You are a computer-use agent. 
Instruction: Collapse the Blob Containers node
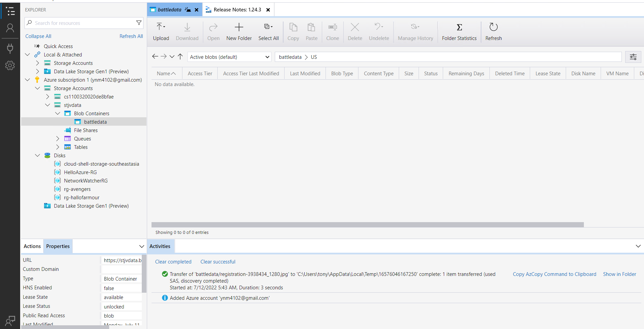pos(57,113)
